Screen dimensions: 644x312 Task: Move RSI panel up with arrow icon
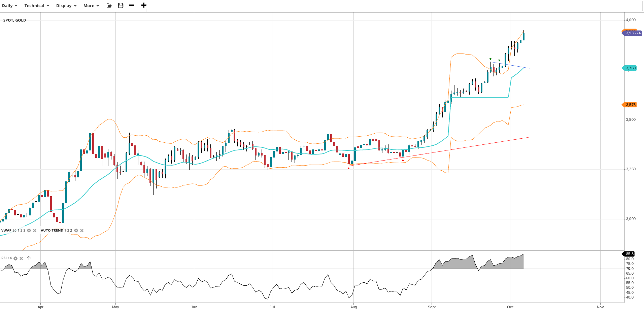click(x=29, y=258)
